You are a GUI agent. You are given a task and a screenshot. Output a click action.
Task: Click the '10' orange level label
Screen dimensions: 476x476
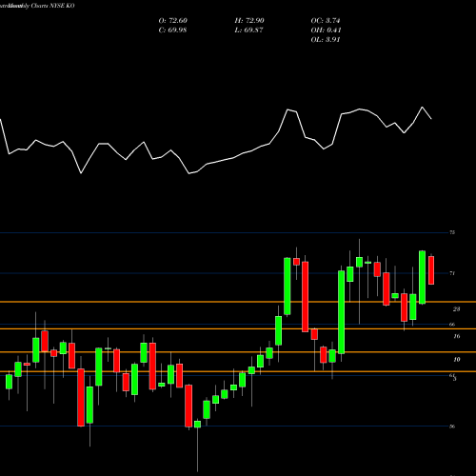(456, 360)
